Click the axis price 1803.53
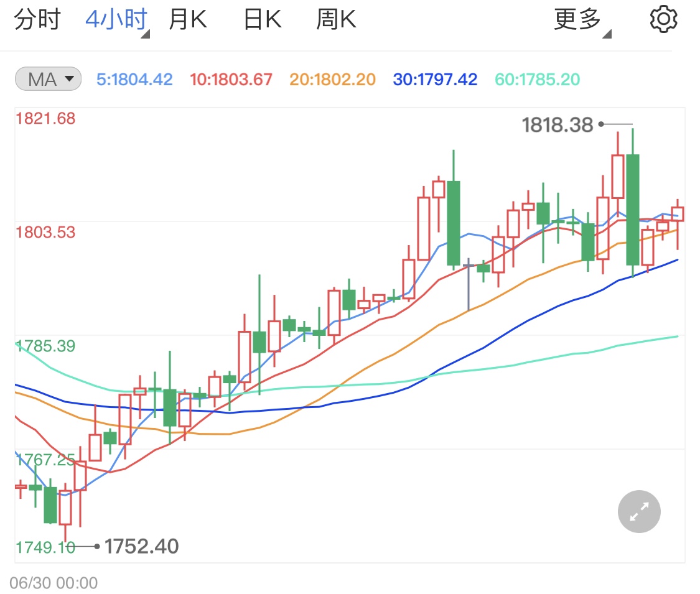 pyautogui.click(x=45, y=233)
